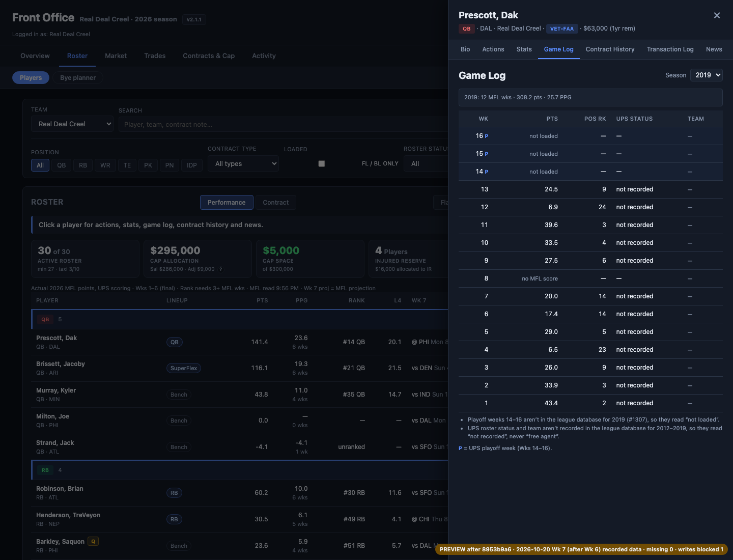The image size is (733, 560).
Task: Open the News tab in player panel
Action: click(x=714, y=49)
